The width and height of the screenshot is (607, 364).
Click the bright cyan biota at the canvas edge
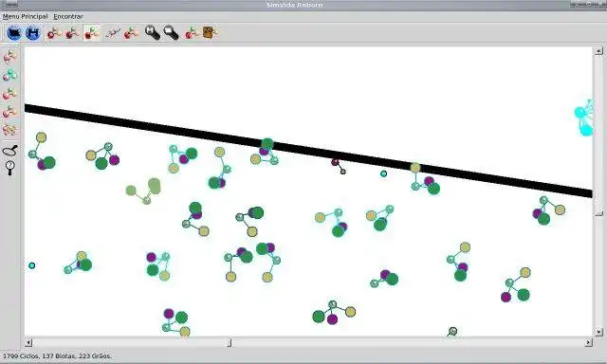584,118
